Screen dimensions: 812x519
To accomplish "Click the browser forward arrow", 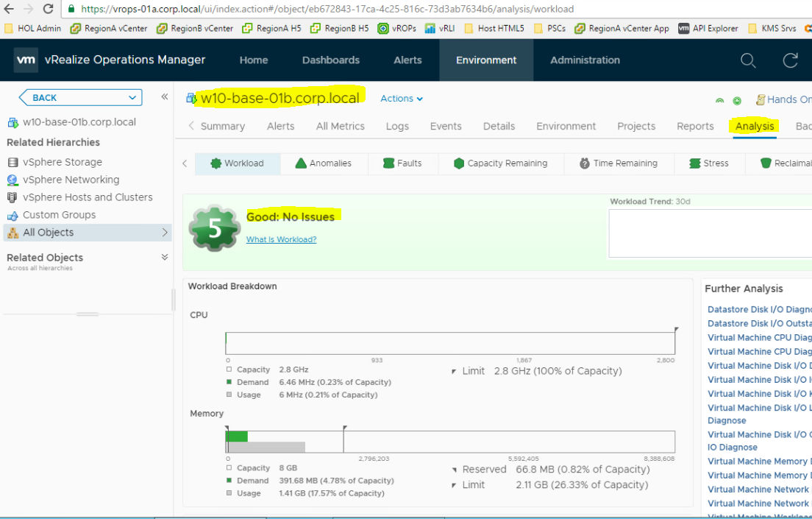I will (29, 9).
